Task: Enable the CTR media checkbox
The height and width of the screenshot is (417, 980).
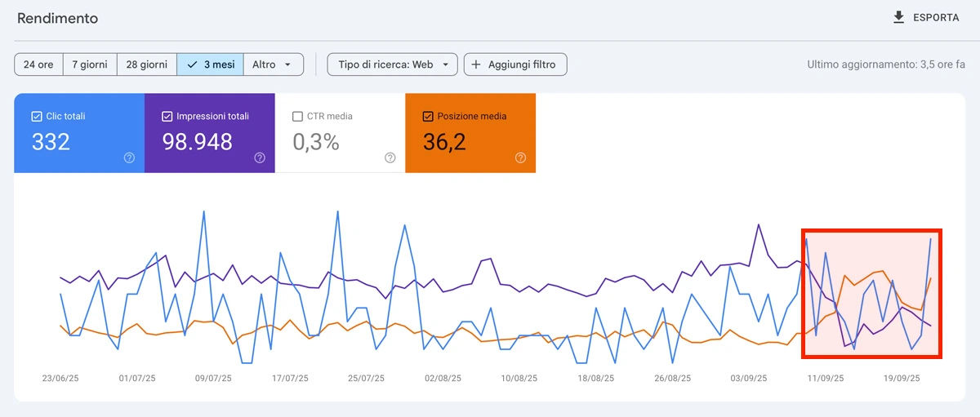Action: (x=298, y=117)
